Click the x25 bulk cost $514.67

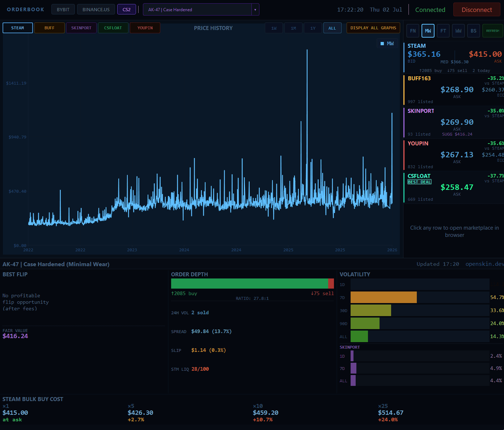391,413
